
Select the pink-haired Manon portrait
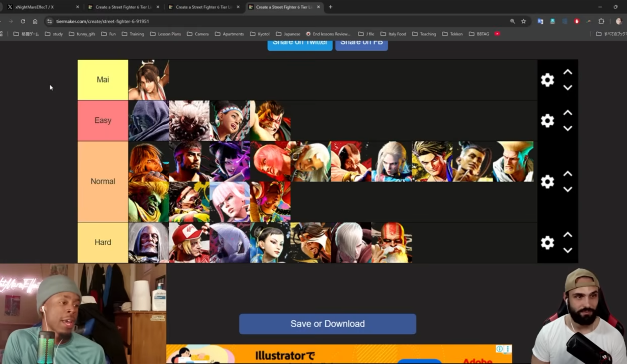pyautogui.click(x=230, y=202)
